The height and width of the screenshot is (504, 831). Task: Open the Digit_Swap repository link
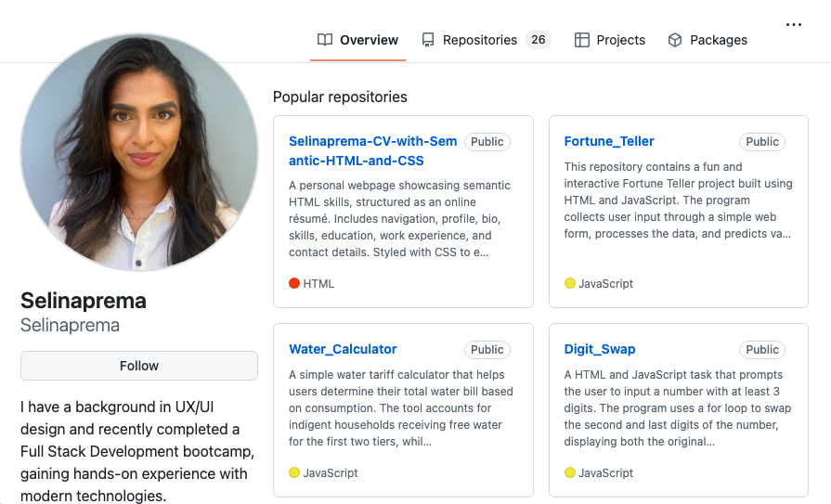pyautogui.click(x=600, y=349)
